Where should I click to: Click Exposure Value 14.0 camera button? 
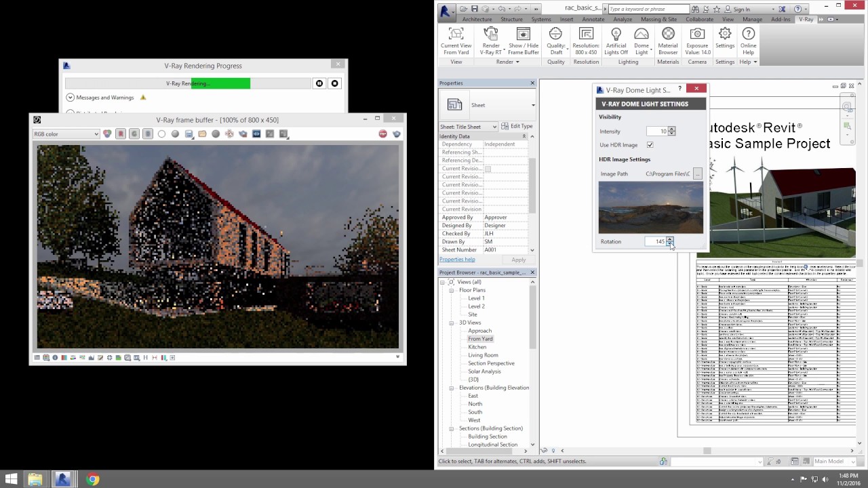click(x=697, y=41)
